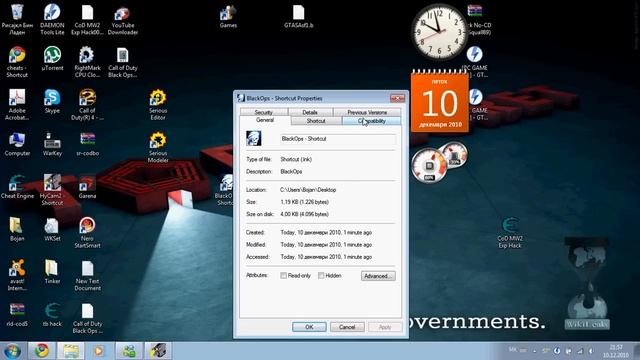
Task: Open the Compatibility tab
Action: [371, 121]
